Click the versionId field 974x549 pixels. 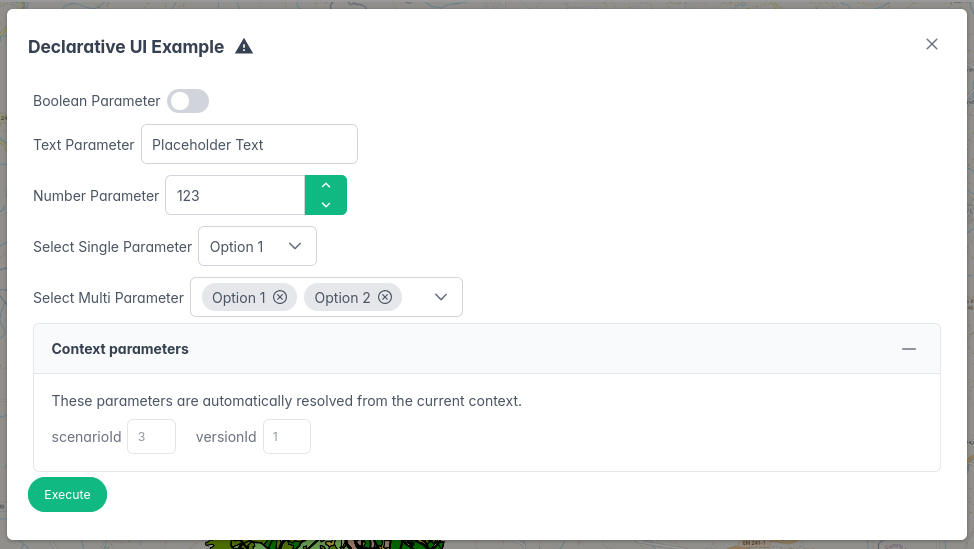(x=286, y=437)
